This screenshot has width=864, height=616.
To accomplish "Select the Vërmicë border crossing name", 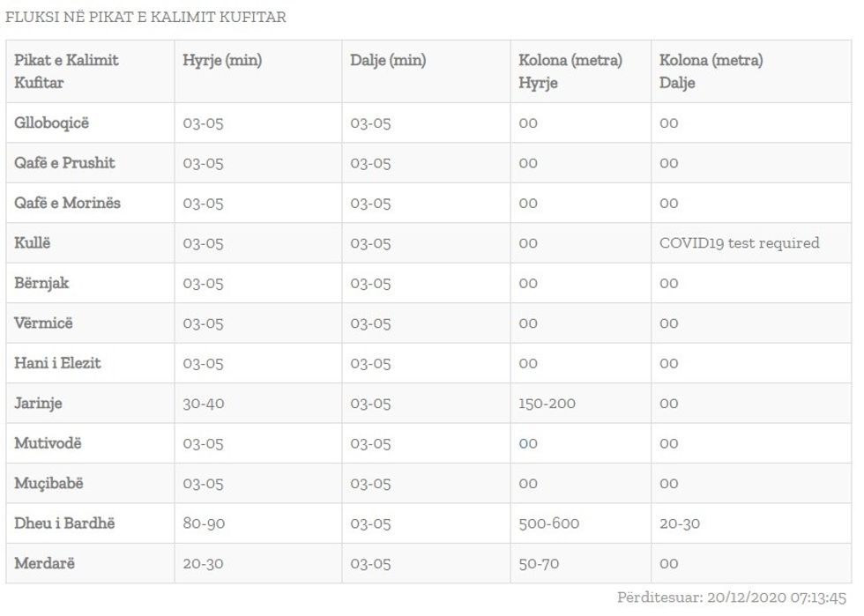I will click(43, 323).
